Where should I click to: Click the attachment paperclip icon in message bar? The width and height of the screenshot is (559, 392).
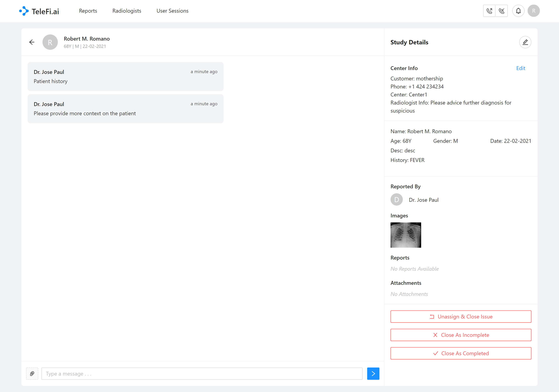pos(32,374)
